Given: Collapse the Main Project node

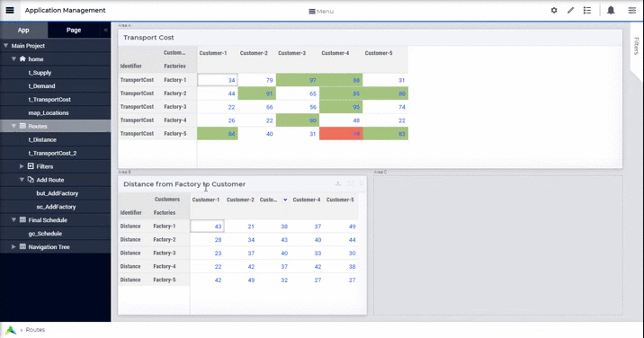Looking at the screenshot, I should [x=5, y=46].
